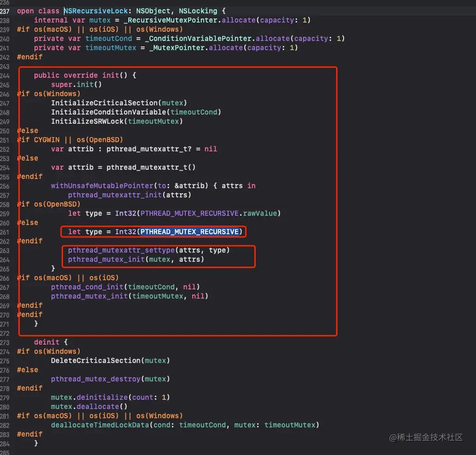This screenshot has width=476, height=455.
Task: Click line number 237 in gutter
Action: click(5, 12)
